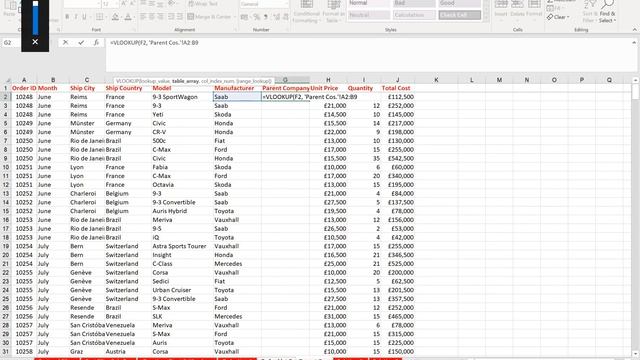640x360 pixels.
Task: Click cell with 9-3 SportWagon
Action: coord(182,97)
